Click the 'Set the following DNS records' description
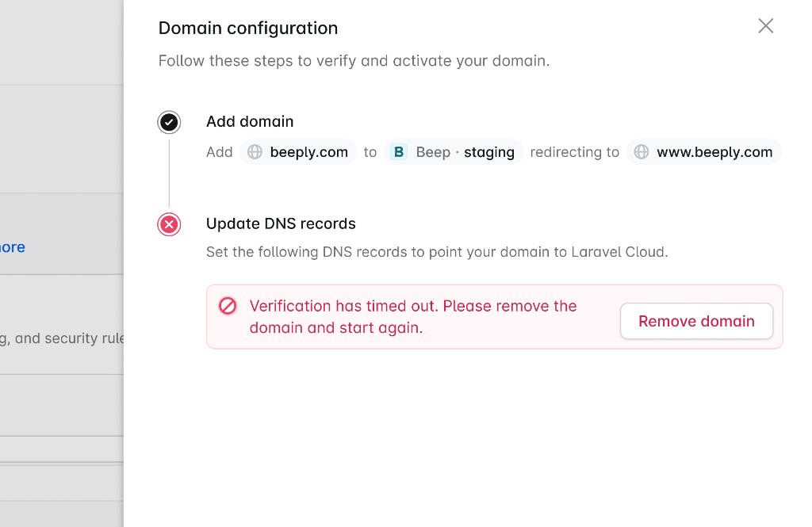 pos(437,252)
